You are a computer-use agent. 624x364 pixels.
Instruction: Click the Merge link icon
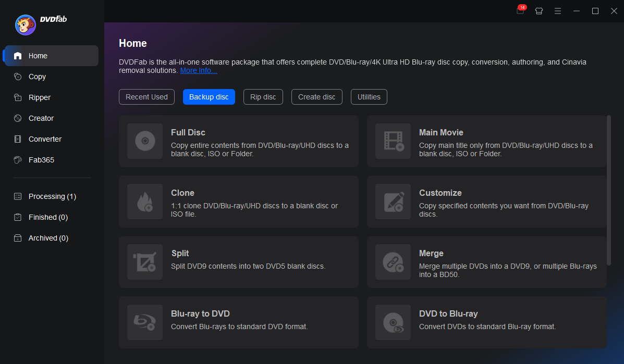tap(393, 262)
